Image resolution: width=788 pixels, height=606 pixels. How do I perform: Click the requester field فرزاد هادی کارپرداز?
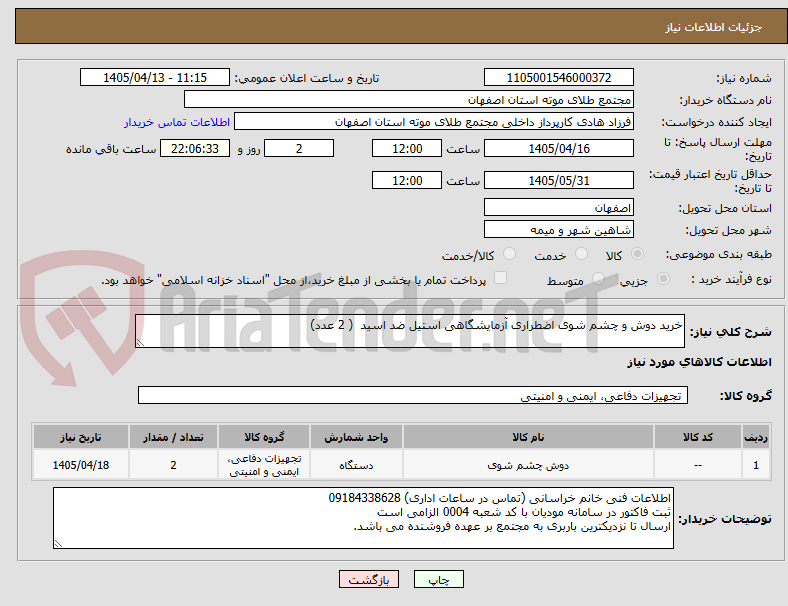pos(434,122)
